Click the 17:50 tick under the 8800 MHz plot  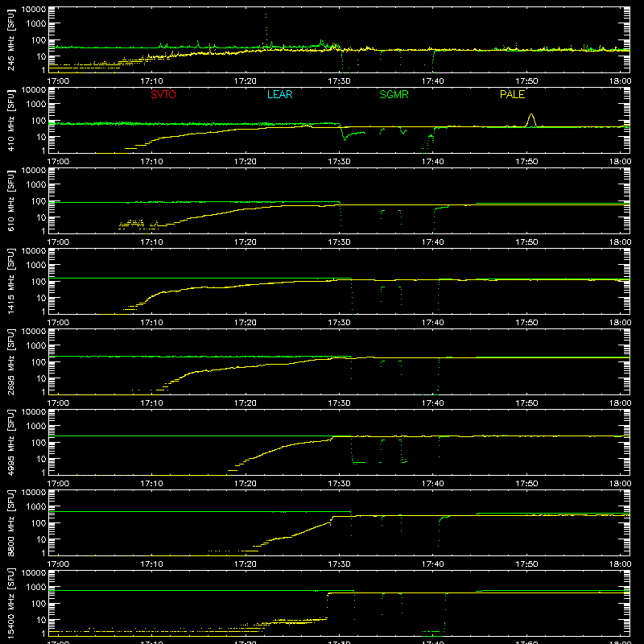coord(526,564)
